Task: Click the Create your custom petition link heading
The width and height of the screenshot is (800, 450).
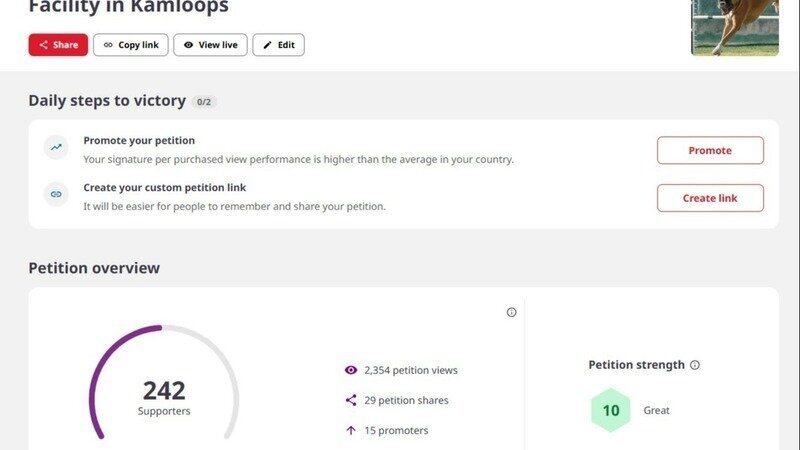Action: point(164,187)
